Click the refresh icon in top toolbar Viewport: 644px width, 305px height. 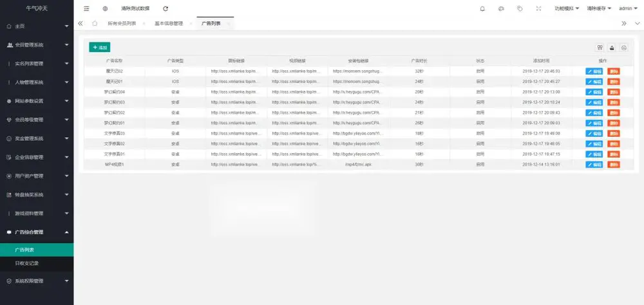[166, 8]
